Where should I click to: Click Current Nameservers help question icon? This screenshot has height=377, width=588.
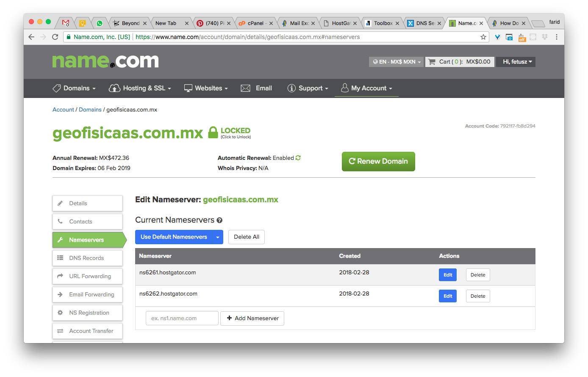click(219, 220)
